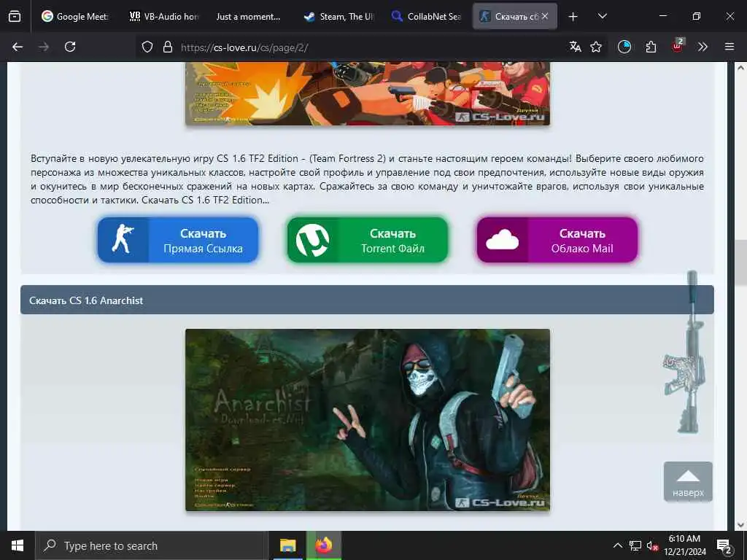This screenshot has width=747, height=560.
Task: Close the active Скачать tab
Action: pyautogui.click(x=545, y=16)
